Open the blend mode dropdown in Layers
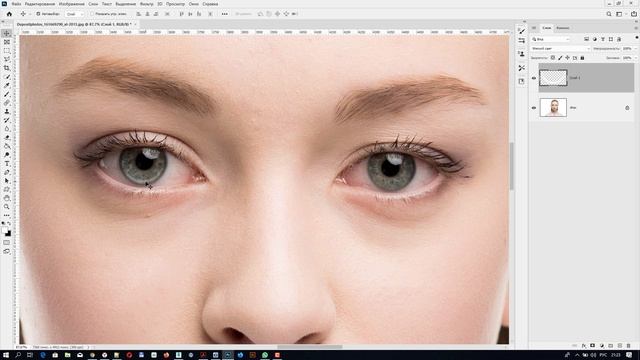The image size is (640, 360). coord(560,49)
